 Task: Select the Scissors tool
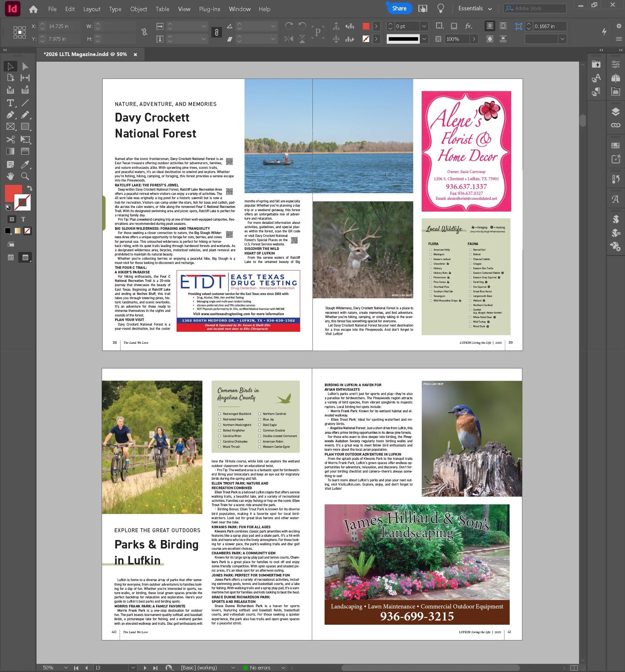point(10,139)
